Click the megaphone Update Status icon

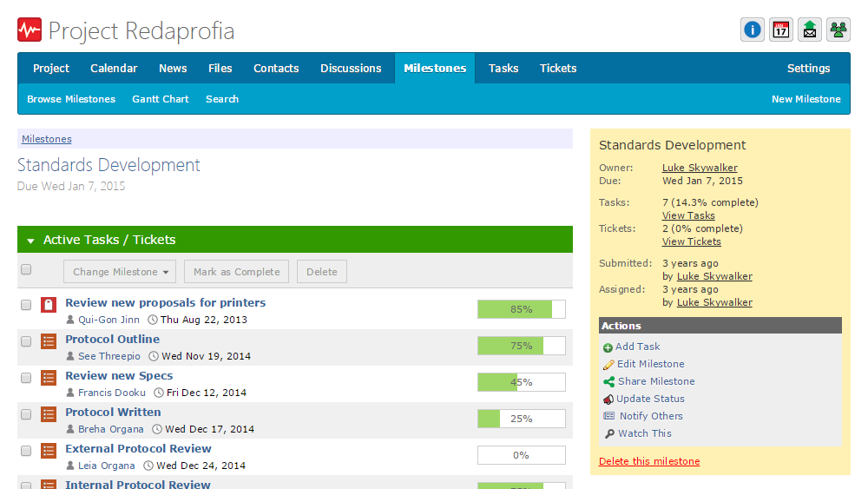[x=608, y=399]
